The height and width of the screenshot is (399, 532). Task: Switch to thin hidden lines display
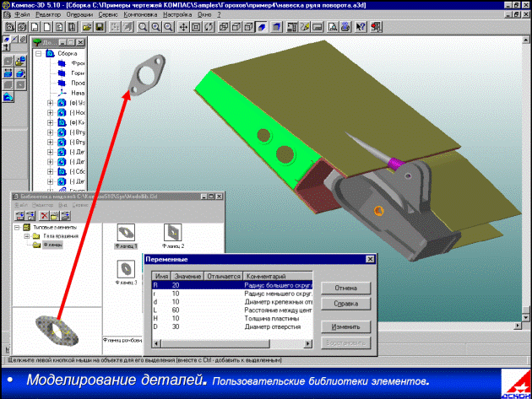(x=249, y=27)
